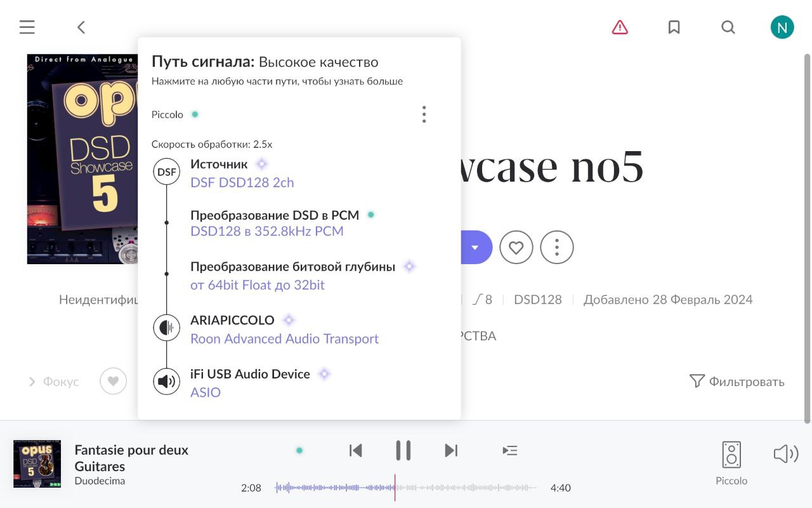Click star next to iFi USB Audio Device

(x=324, y=374)
